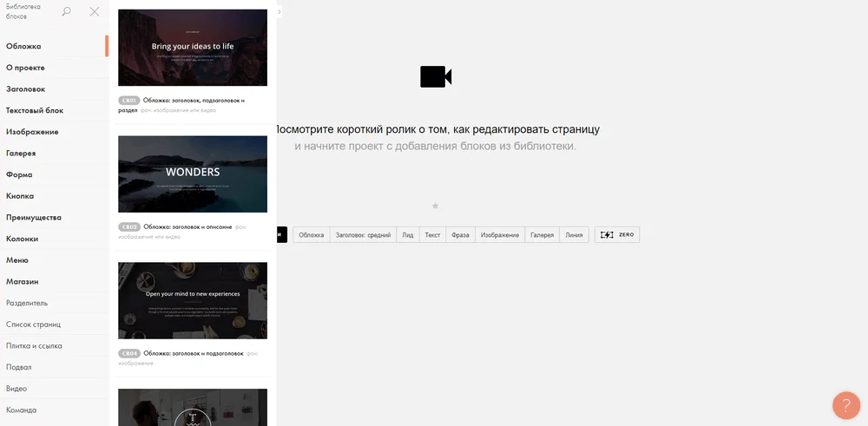Open the Преимущества category
The width and height of the screenshot is (868, 426).
click(x=54, y=218)
